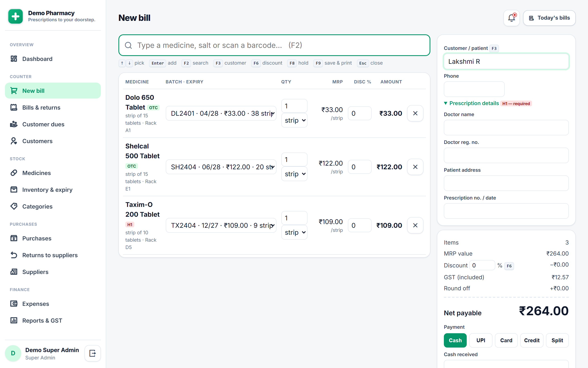588x368 pixels.
Task: Click the Expenses wallet icon
Action: click(14, 304)
